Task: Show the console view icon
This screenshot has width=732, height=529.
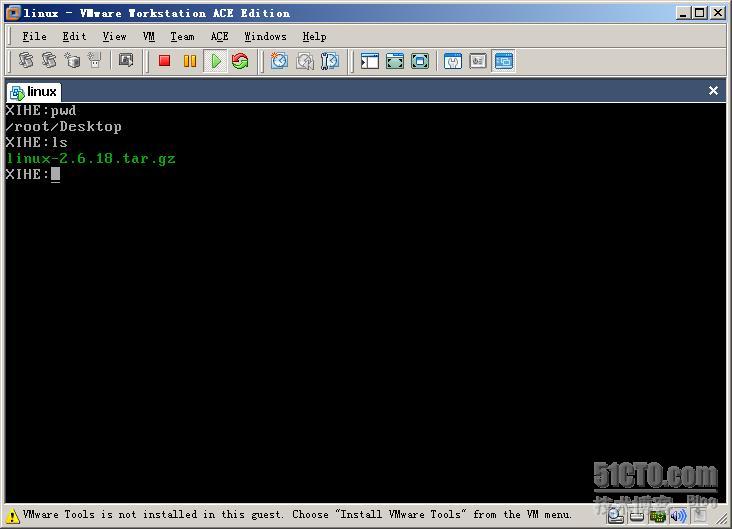Action: 503,61
